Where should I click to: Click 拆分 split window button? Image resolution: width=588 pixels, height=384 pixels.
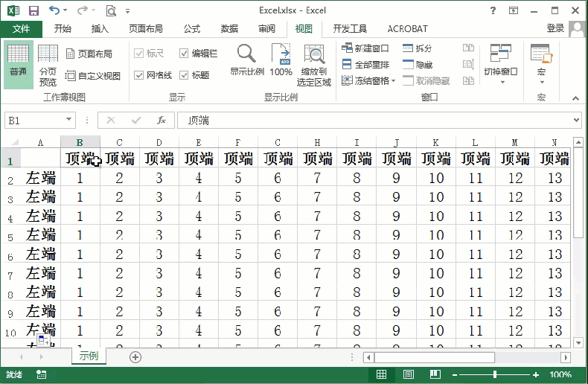click(x=417, y=48)
